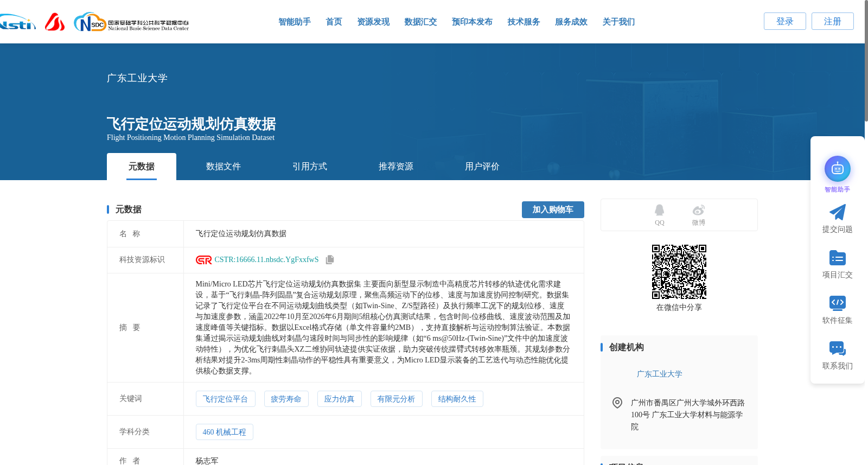
Task: Click the English subtitle Flight Positioning Motion Planning
Action: pyautogui.click(x=190, y=138)
